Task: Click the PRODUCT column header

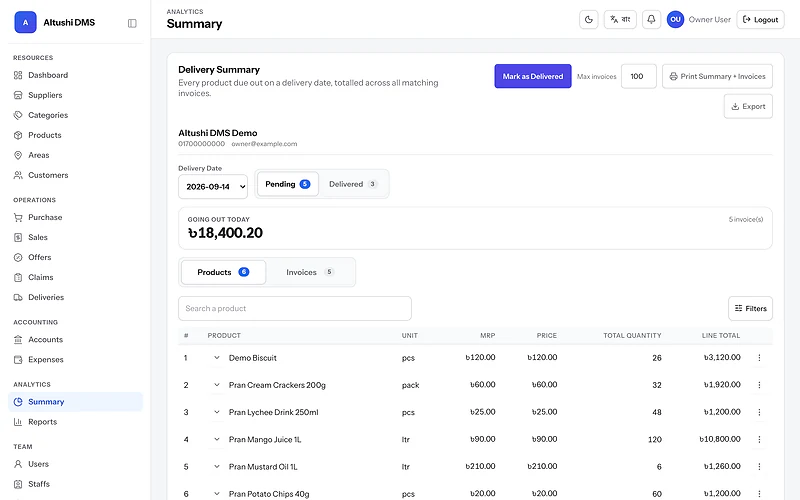Action: [x=224, y=336]
